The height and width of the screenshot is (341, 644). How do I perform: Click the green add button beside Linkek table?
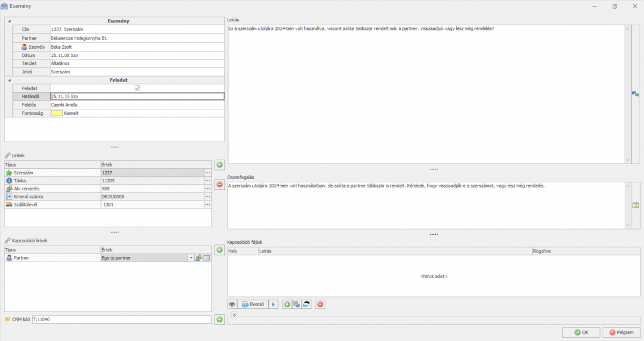(x=219, y=165)
